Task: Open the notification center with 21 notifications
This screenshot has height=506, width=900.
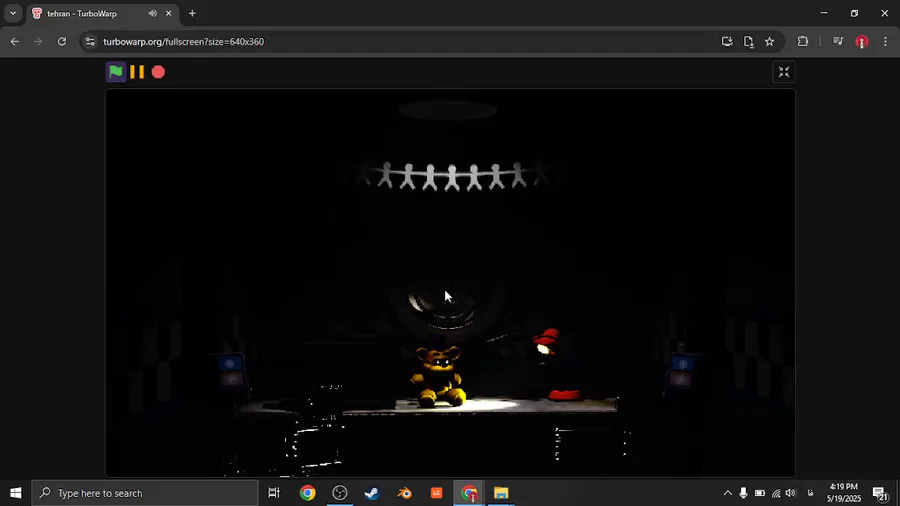Action: click(x=881, y=493)
